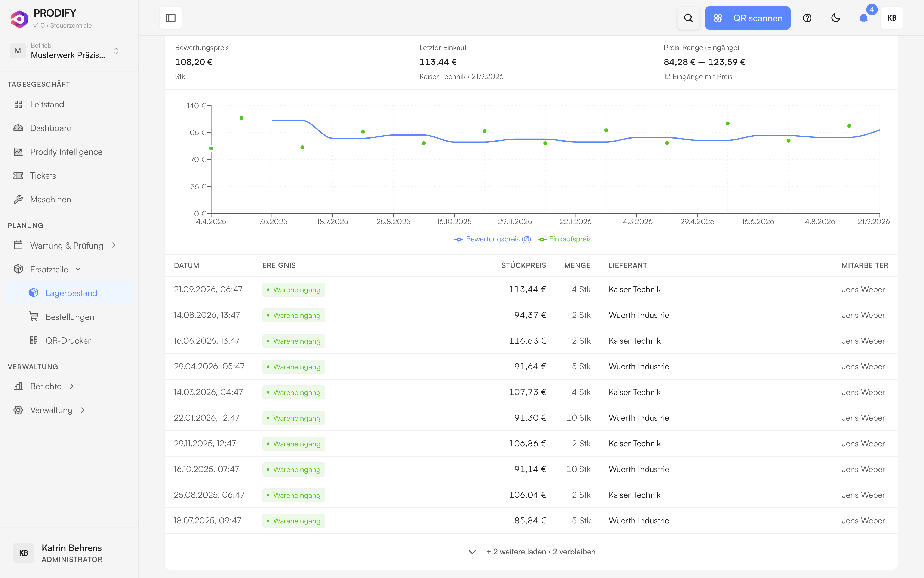Open KB user avatar menu
924x578 pixels.
pos(891,18)
